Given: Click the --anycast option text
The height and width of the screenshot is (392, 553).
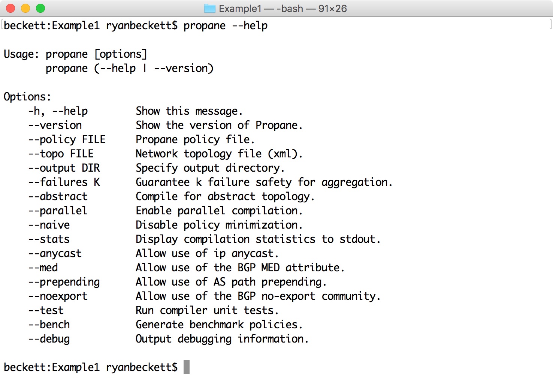Looking at the screenshot, I should click(55, 253).
